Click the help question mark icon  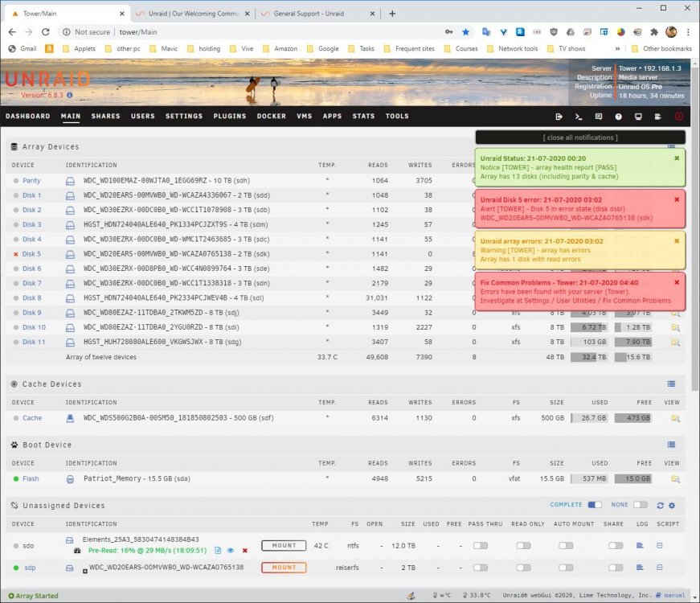coord(618,117)
